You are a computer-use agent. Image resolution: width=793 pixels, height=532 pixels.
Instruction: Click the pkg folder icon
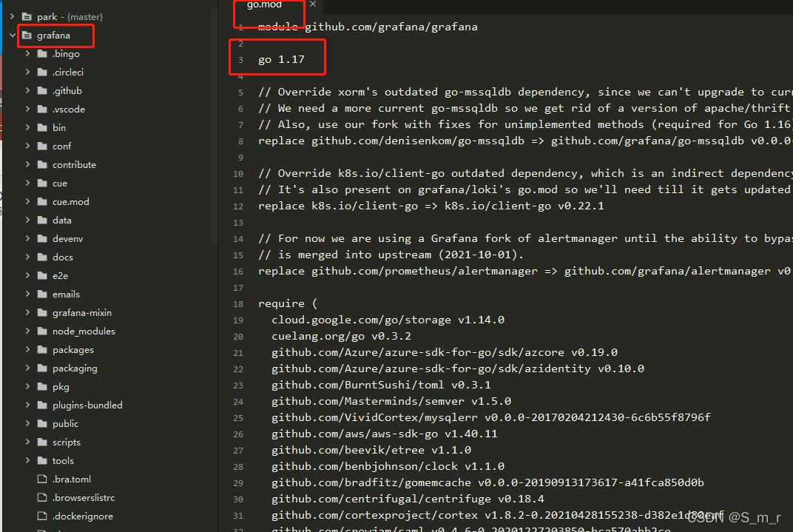tap(42, 387)
